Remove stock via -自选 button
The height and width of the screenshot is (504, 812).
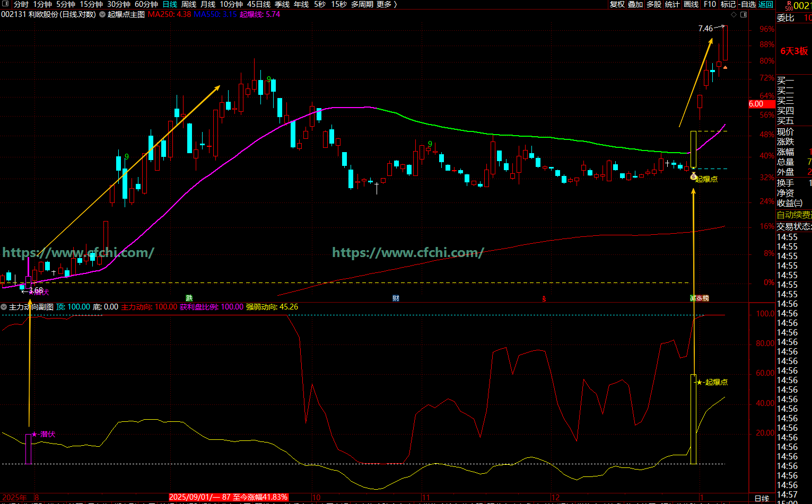tap(747, 4)
